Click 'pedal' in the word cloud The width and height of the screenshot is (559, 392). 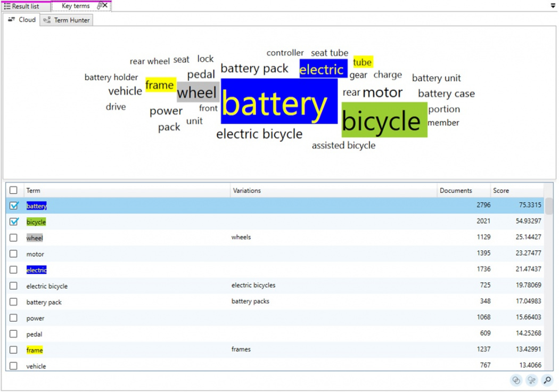pos(201,74)
